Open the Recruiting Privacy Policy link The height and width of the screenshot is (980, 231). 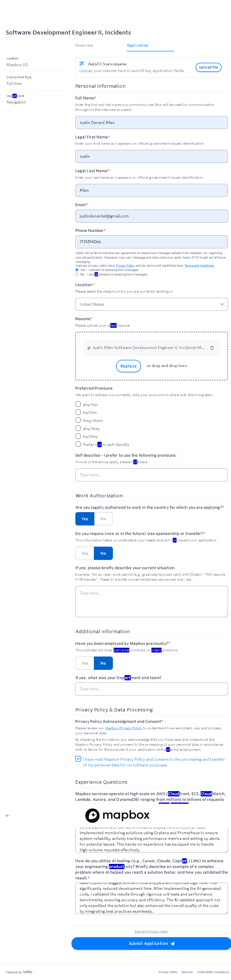pos(151,931)
